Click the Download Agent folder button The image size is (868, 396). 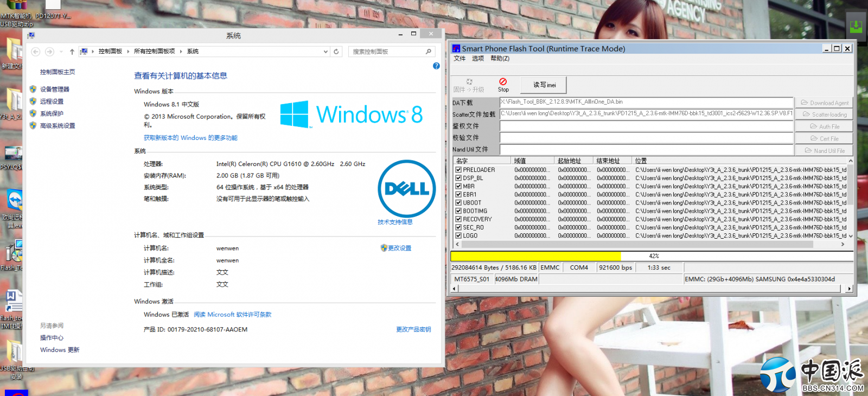coord(824,103)
